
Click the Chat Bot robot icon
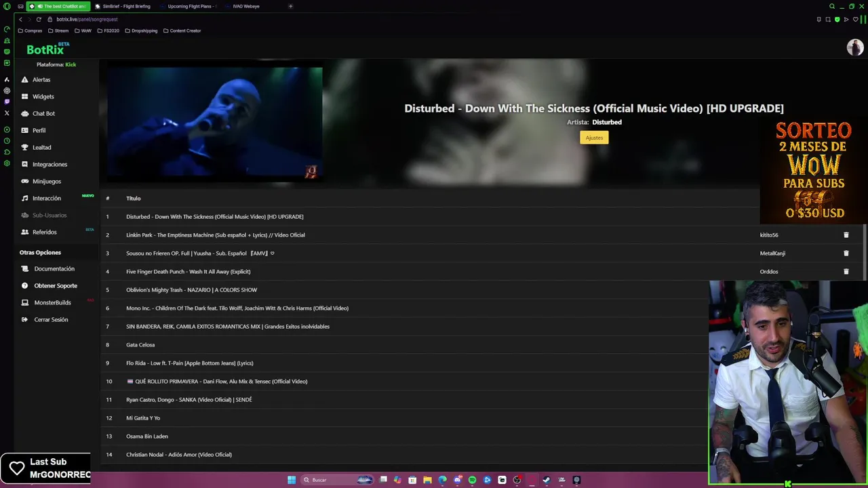[x=25, y=113]
